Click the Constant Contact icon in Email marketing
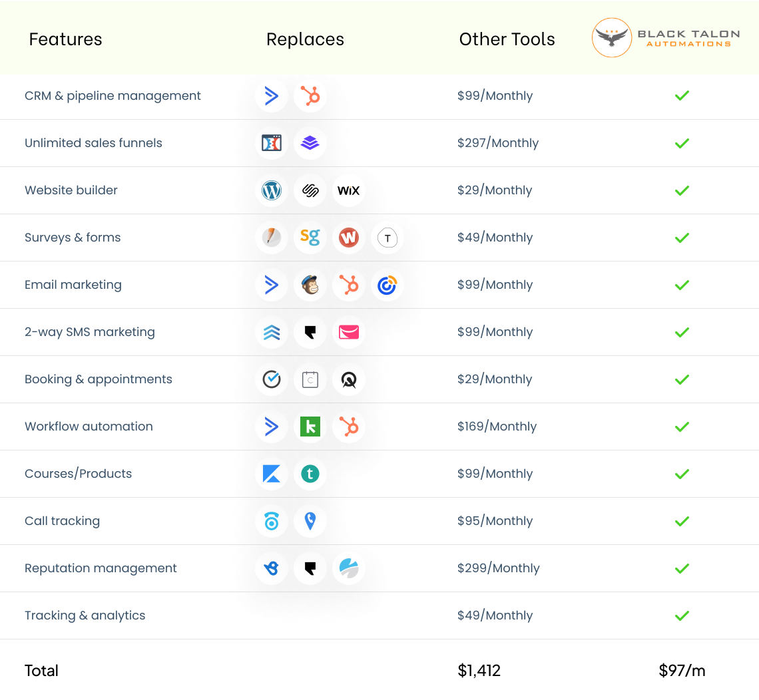759x700 pixels. tap(387, 285)
